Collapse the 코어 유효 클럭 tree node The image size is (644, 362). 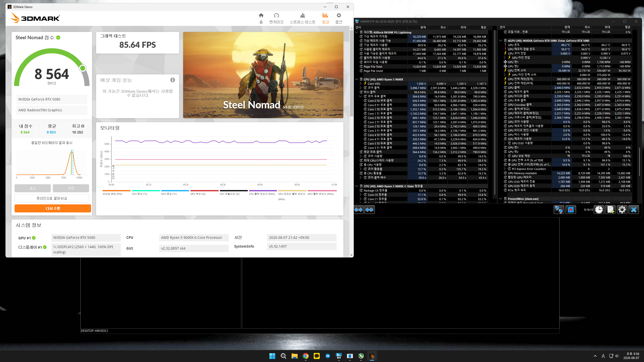click(x=360, y=96)
